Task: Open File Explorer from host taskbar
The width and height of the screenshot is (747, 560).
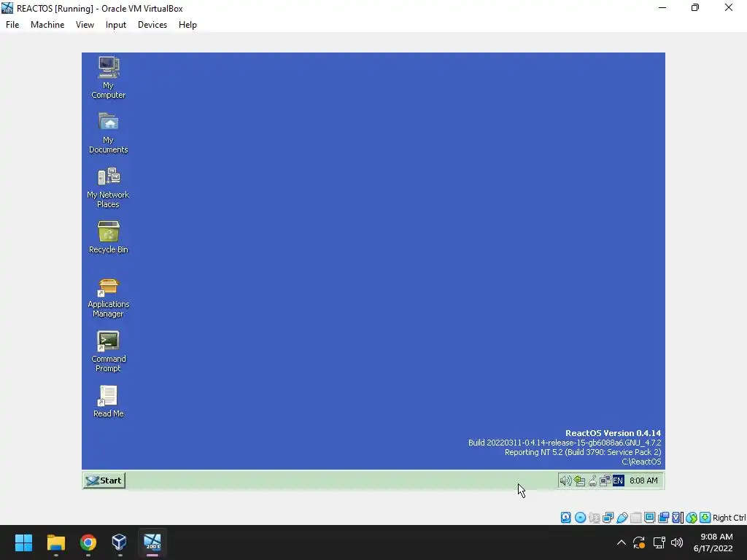Action: [x=55, y=542]
